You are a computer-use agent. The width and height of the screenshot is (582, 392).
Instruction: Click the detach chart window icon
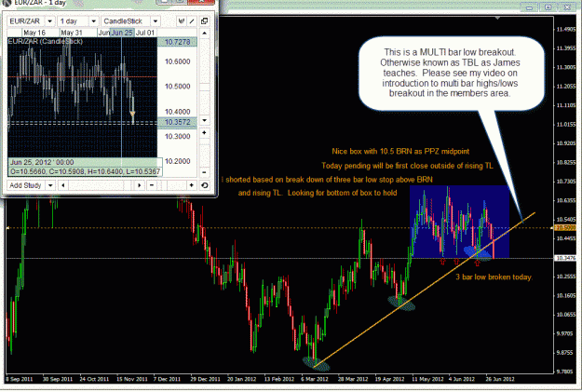[204, 21]
